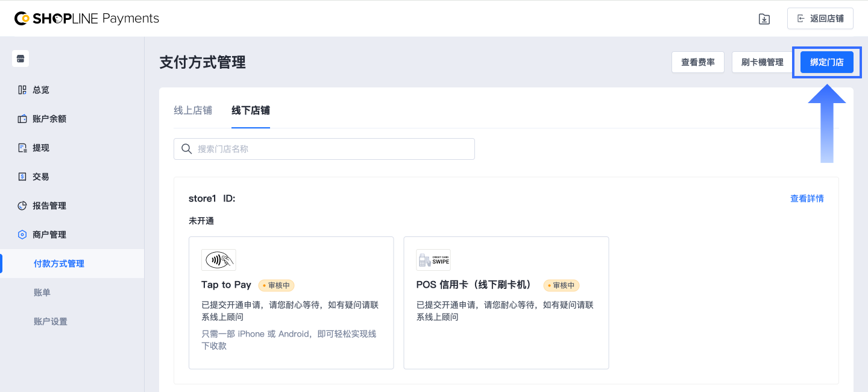Open 交易 transactions page
868x392 pixels.
click(x=40, y=177)
